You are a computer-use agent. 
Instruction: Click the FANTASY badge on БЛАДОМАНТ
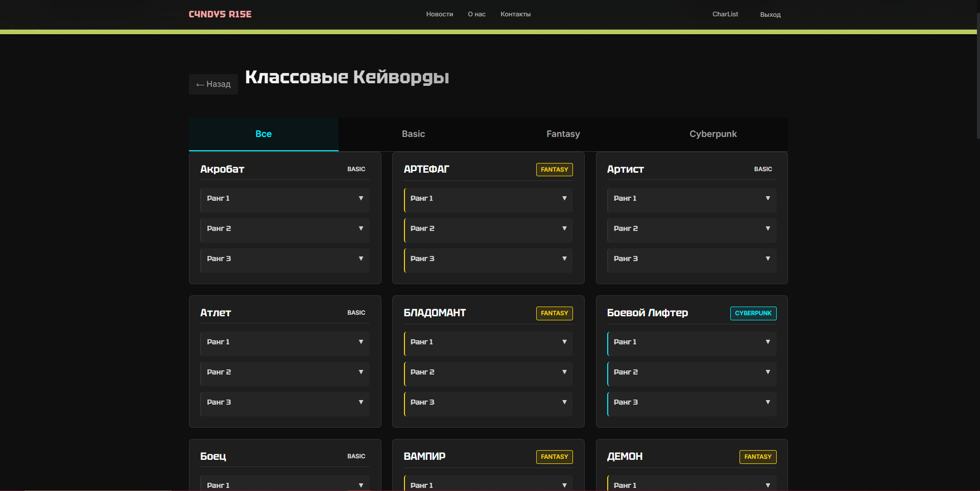coord(555,313)
